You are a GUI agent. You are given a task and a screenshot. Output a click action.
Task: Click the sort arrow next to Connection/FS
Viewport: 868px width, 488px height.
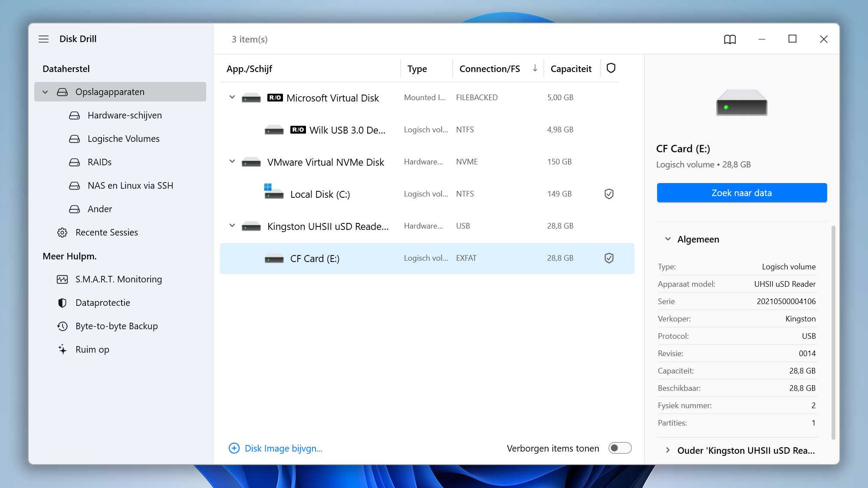coord(535,68)
